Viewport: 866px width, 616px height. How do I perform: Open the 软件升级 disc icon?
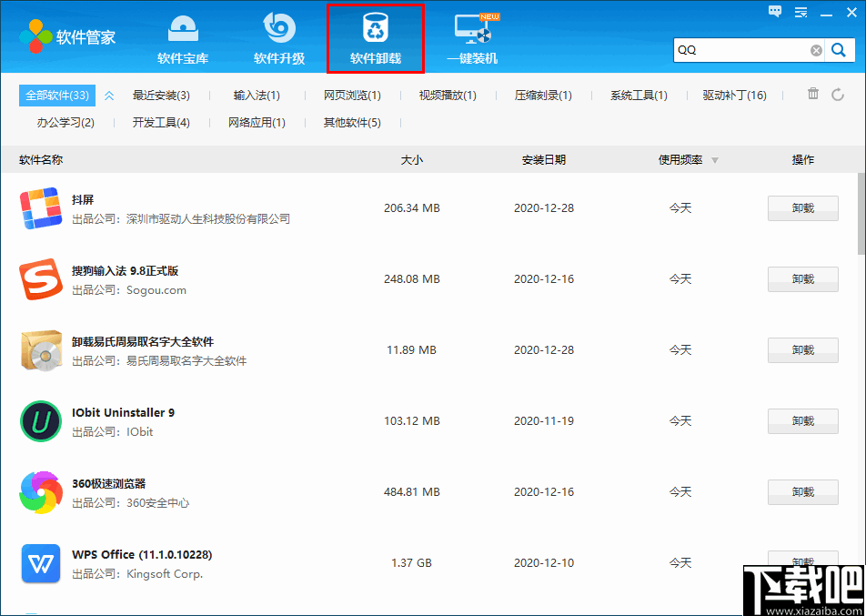[x=278, y=28]
